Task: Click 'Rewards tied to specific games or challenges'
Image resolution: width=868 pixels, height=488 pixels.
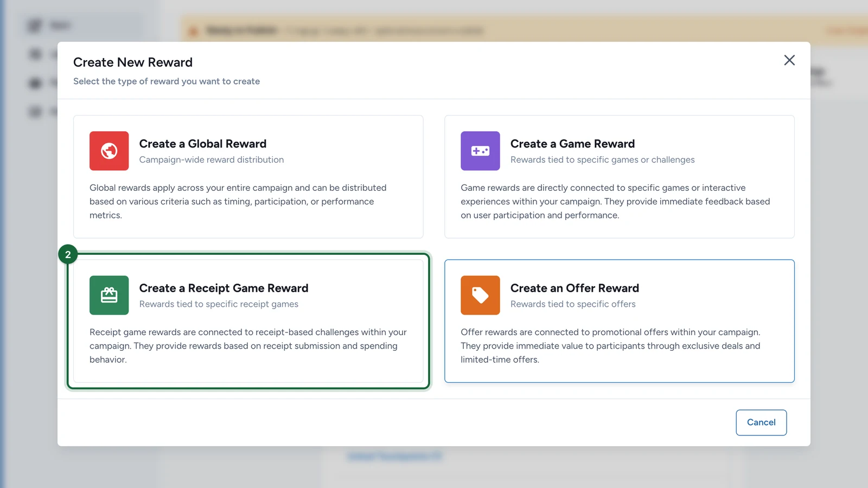Action: (602, 160)
